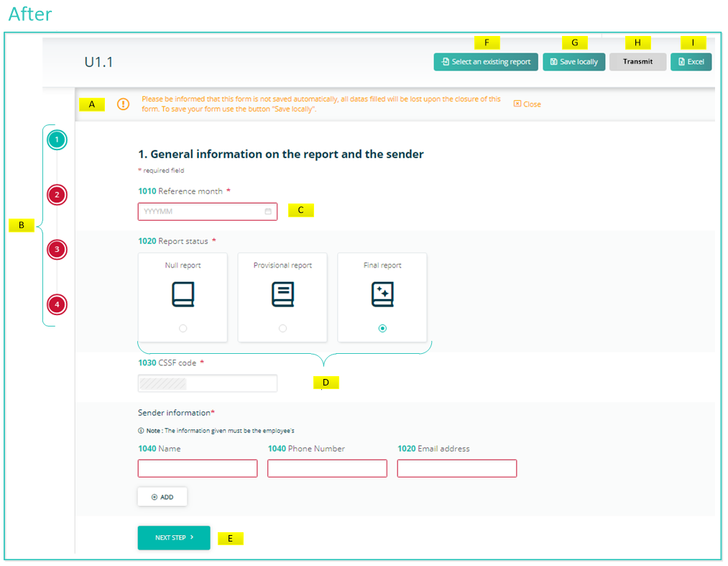728x566 pixels.
Task: Open the Reference month YYYYMM picker
Action: [x=201, y=211]
